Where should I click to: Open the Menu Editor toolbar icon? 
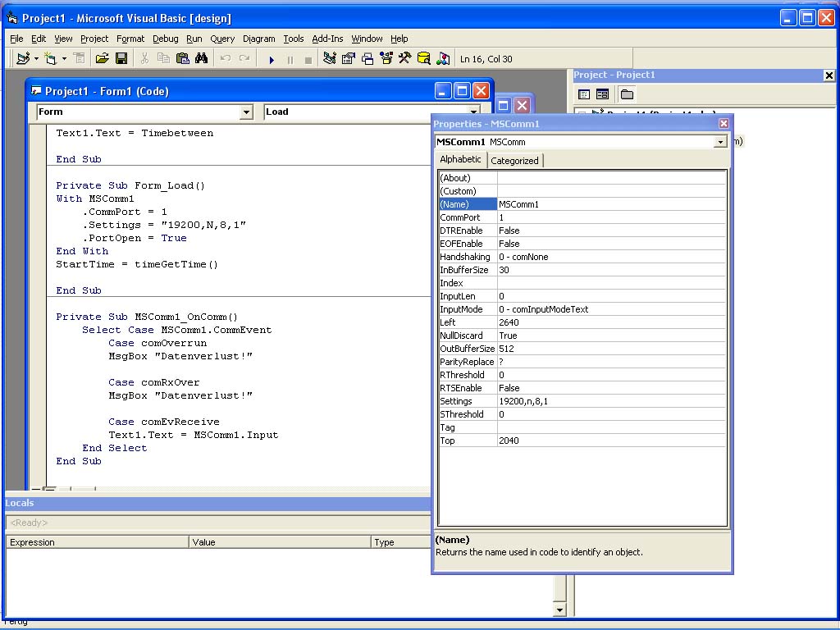point(79,58)
